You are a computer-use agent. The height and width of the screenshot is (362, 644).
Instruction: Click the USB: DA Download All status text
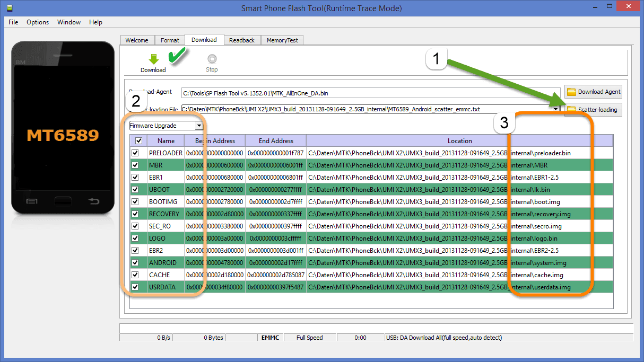point(445,338)
